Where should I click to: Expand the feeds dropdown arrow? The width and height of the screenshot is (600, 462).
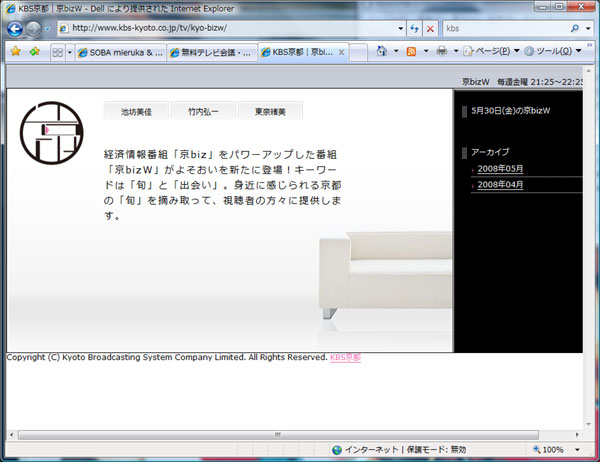point(426,51)
